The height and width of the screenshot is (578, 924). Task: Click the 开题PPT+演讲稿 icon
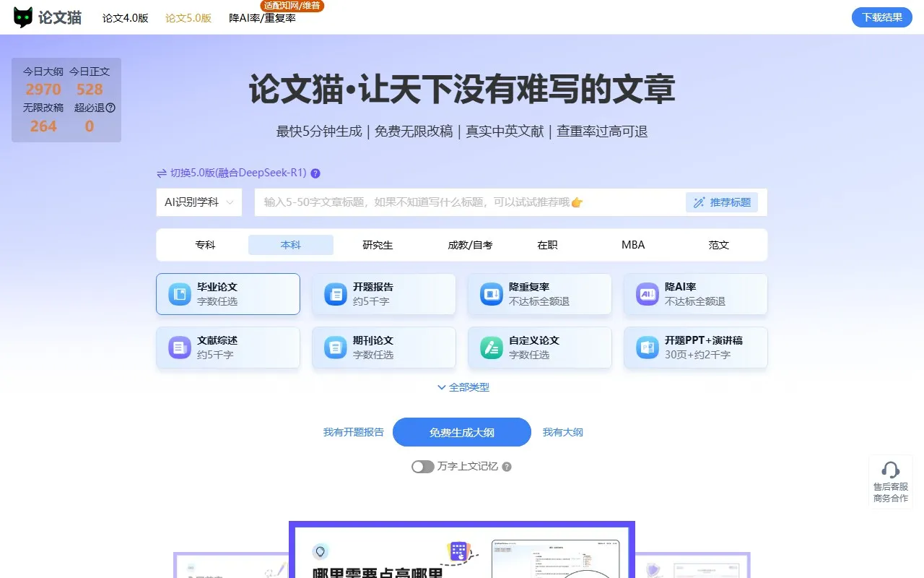tap(646, 348)
